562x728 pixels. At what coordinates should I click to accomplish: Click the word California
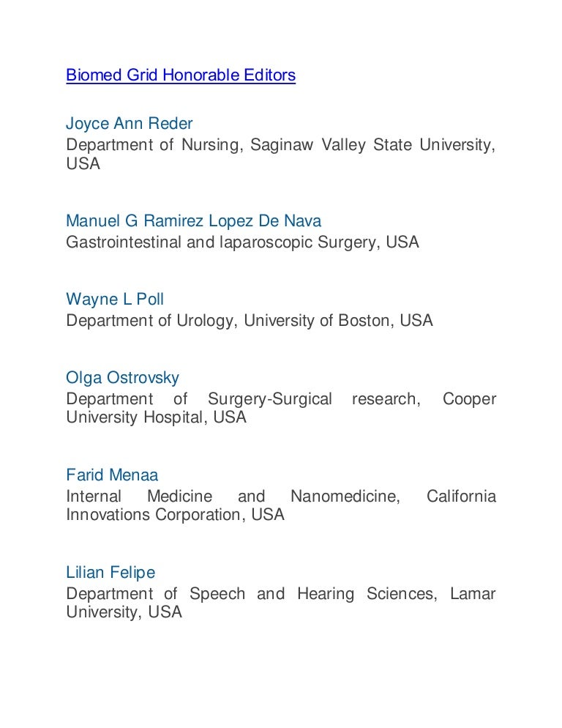click(461, 497)
